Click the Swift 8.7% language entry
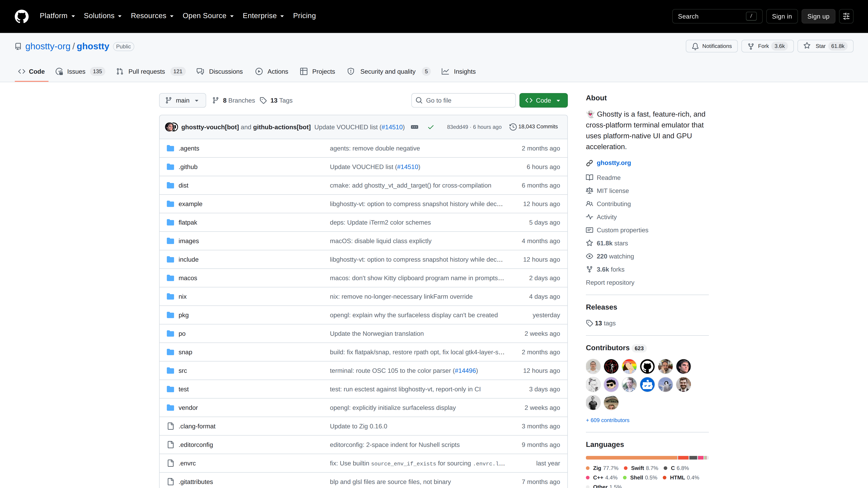The image size is (868, 488). coord(641,468)
